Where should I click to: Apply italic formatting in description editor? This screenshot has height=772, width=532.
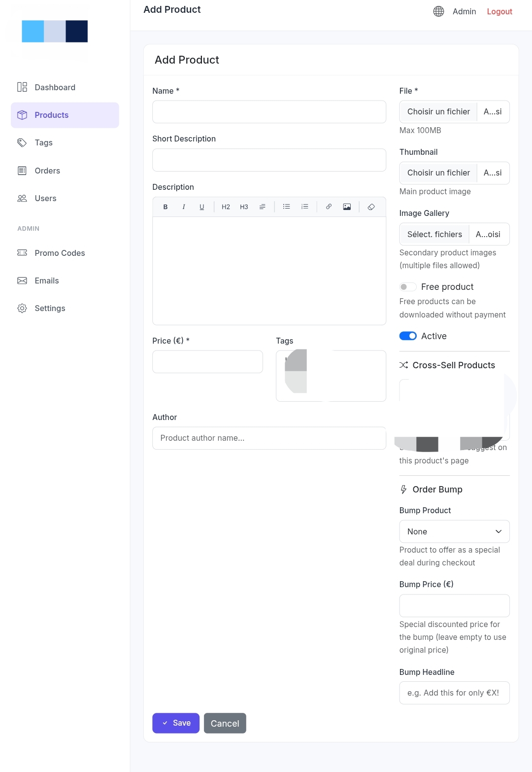pyautogui.click(x=184, y=207)
